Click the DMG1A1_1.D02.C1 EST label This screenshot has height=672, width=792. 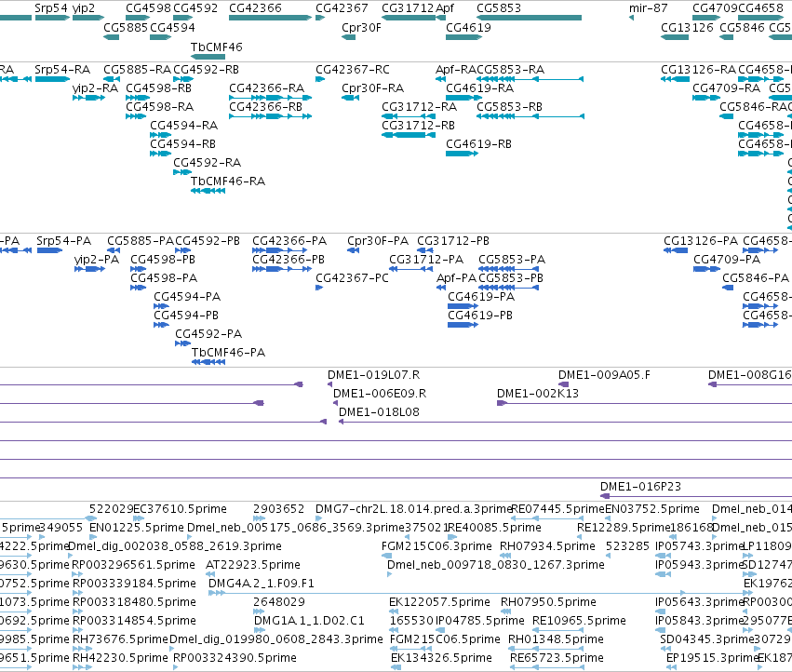tap(309, 621)
